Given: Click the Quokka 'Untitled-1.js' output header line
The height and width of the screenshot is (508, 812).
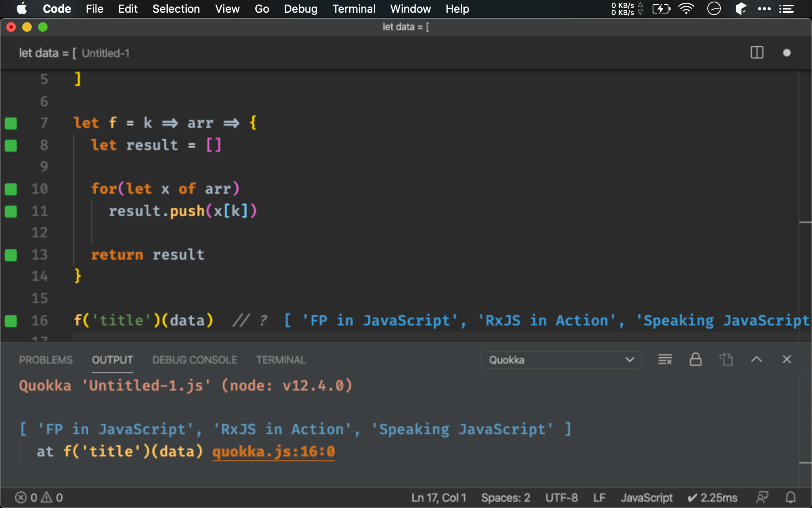Looking at the screenshot, I should tap(186, 385).
